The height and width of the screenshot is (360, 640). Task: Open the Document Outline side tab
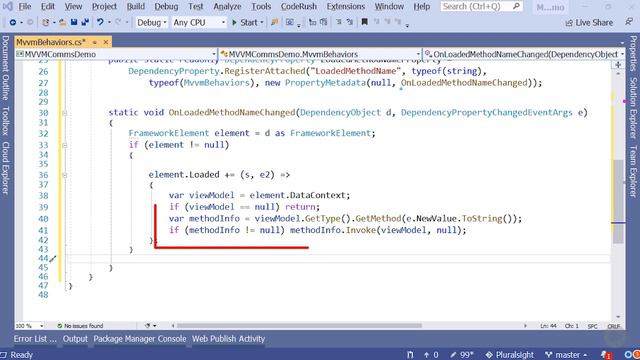(5, 68)
